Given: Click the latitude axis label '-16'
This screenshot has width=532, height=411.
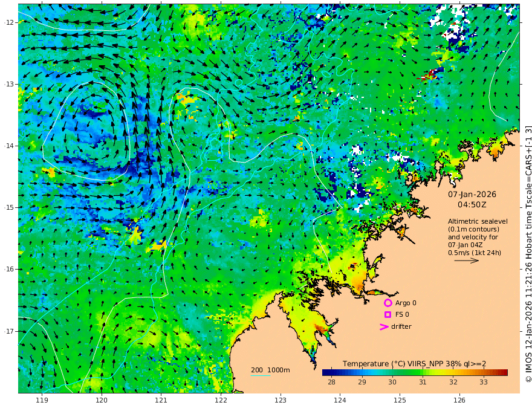Looking at the screenshot, I should coord(9,269).
